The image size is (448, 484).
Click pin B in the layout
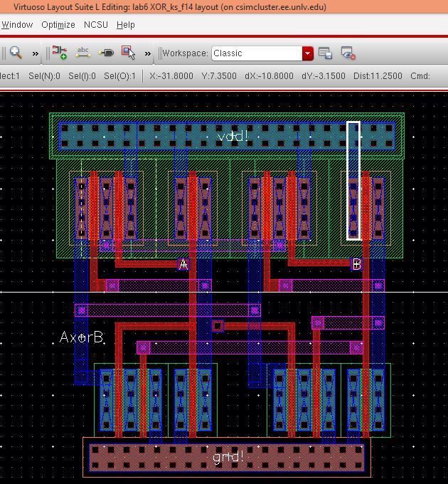[x=357, y=265]
